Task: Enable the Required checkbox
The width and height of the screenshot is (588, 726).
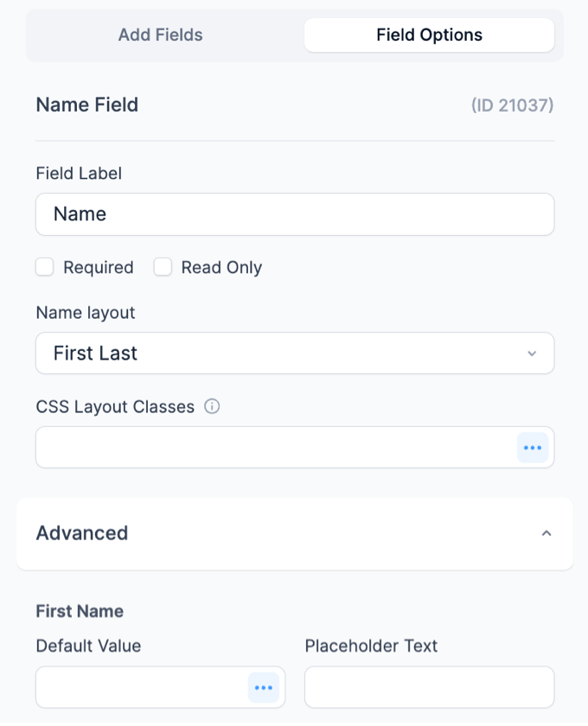Action: [x=44, y=267]
